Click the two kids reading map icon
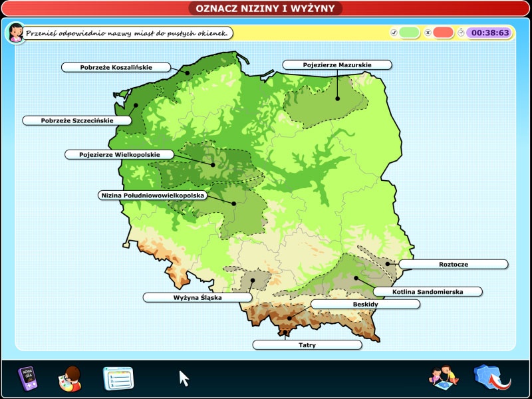This screenshot has height=399, width=532. 444,377
